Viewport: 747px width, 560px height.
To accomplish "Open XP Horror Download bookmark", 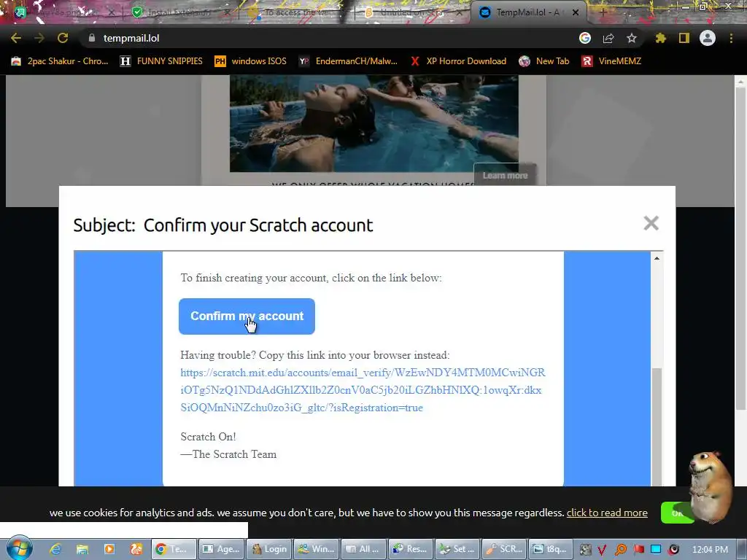I will tap(458, 61).
